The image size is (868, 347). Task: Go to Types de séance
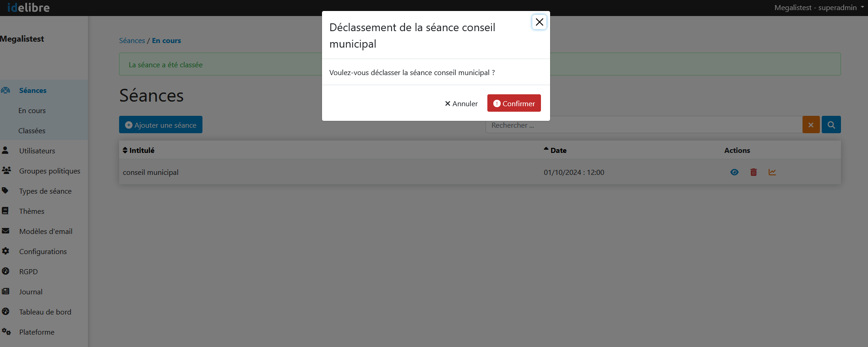click(x=45, y=191)
